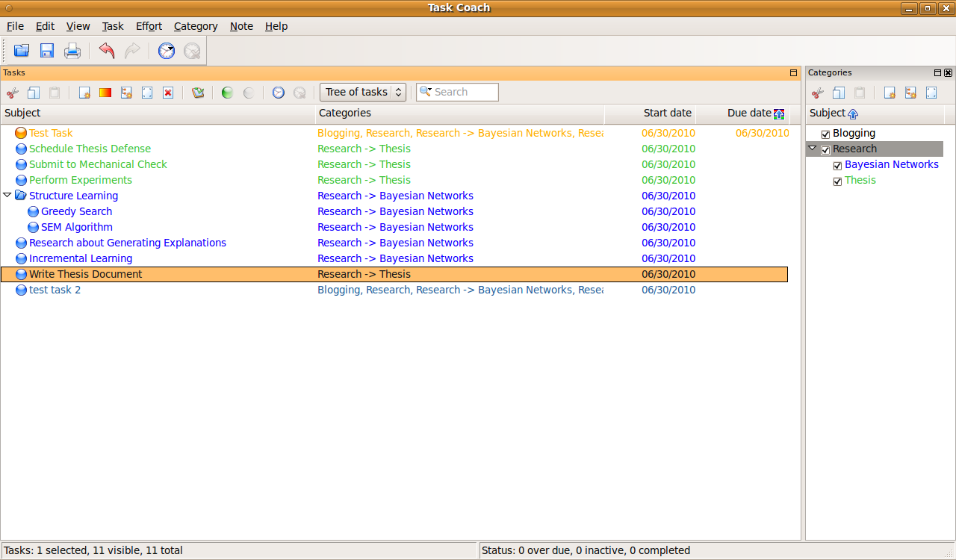Mark task completed with the green ball icon
This screenshot has height=560, width=956.
click(x=227, y=93)
